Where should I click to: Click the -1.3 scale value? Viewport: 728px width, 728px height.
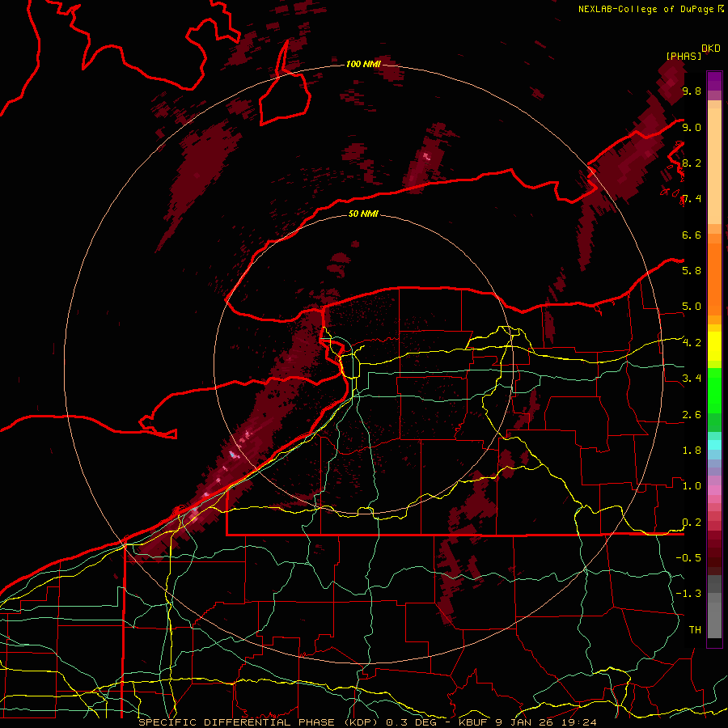[688, 594]
